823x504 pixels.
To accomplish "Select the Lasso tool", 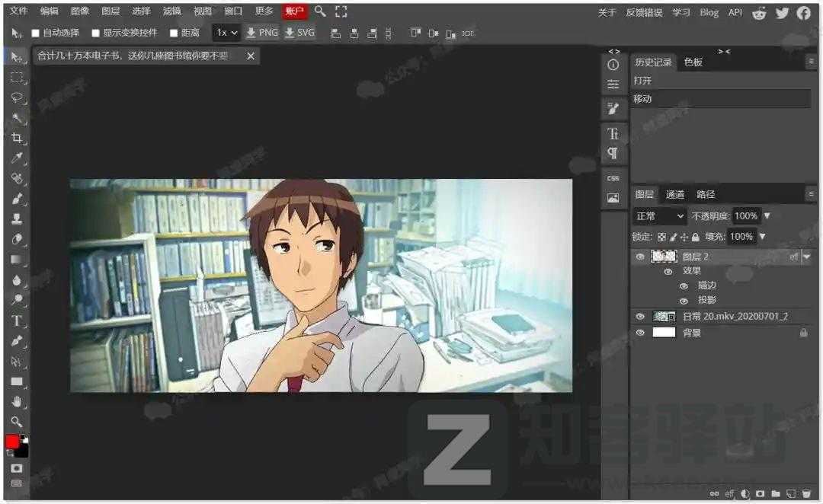I will (x=17, y=97).
